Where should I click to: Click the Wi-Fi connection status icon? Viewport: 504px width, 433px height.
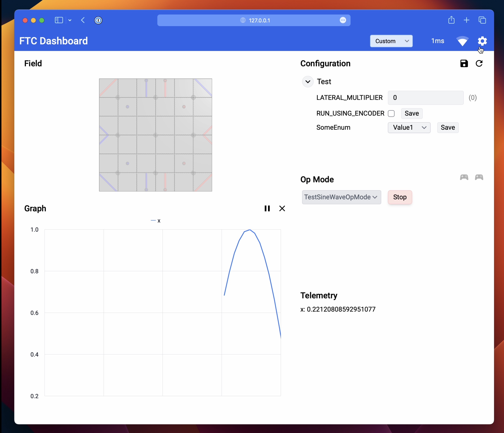coord(462,41)
